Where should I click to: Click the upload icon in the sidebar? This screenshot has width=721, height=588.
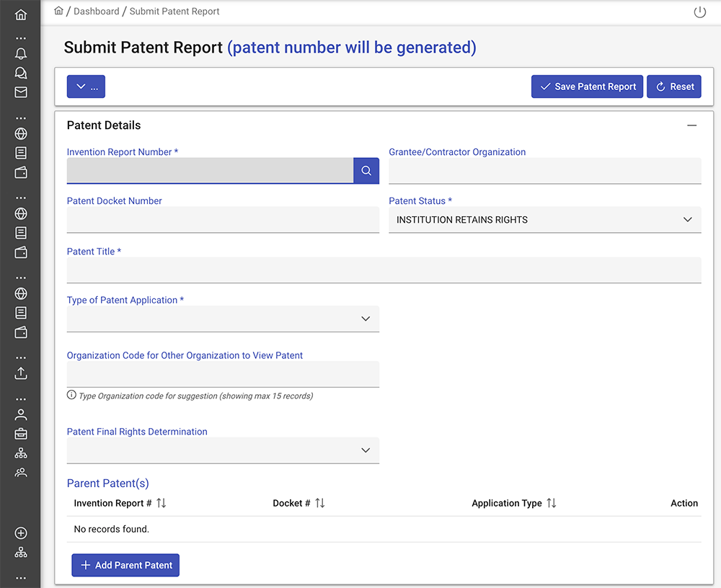coord(21,373)
